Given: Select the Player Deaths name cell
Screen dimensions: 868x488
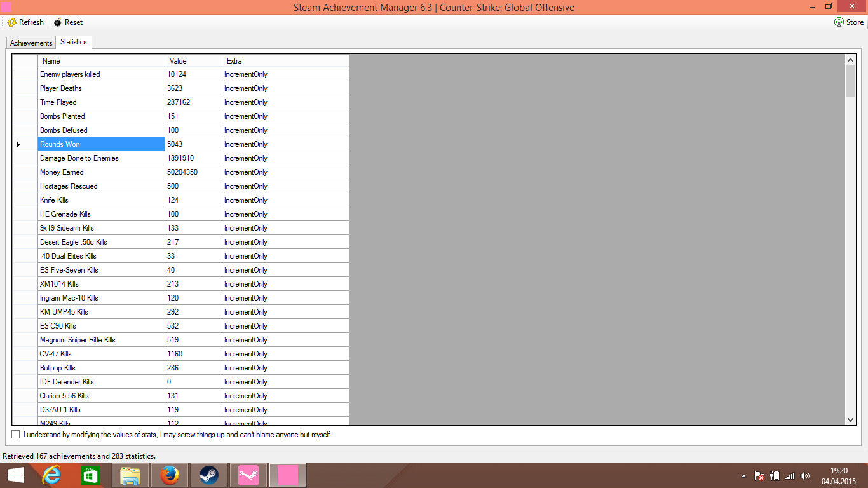Looking at the screenshot, I should pyautogui.click(x=102, y=88).
